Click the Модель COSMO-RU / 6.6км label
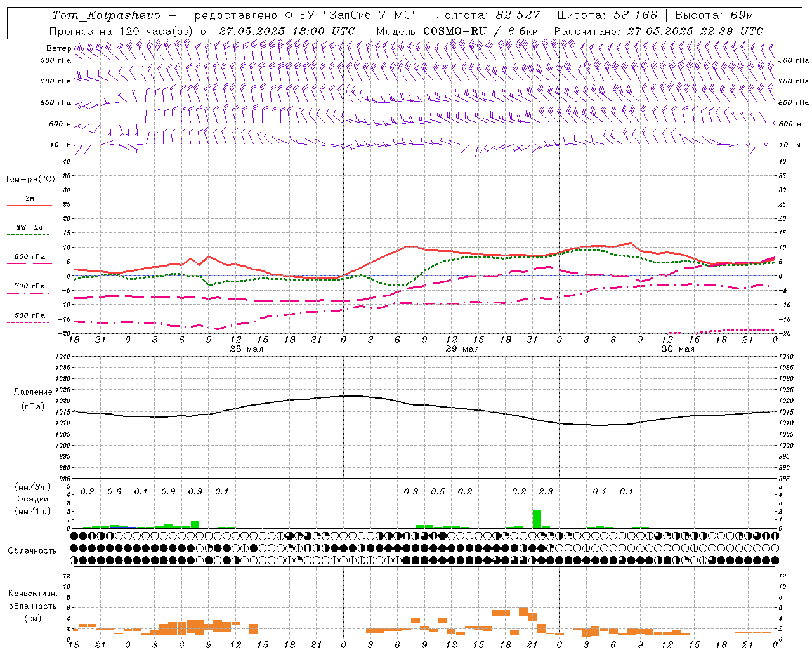Viewport: 812px width, 650px height. coord(457,31)
